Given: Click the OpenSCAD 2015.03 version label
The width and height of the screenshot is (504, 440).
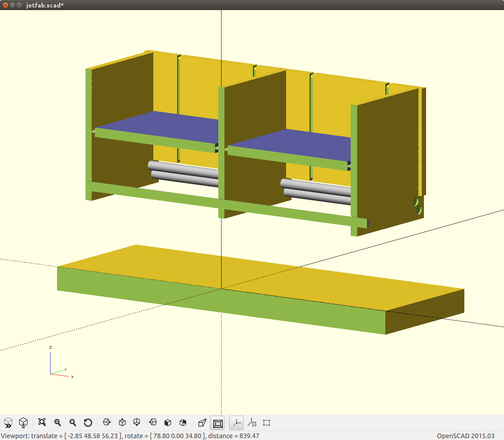Looking at the screenshot, I should (466, 436).
